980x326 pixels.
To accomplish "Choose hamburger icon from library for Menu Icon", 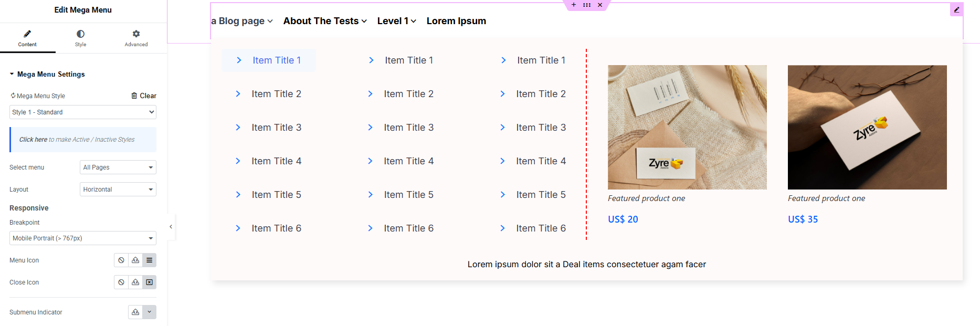I will pos(150,260).
